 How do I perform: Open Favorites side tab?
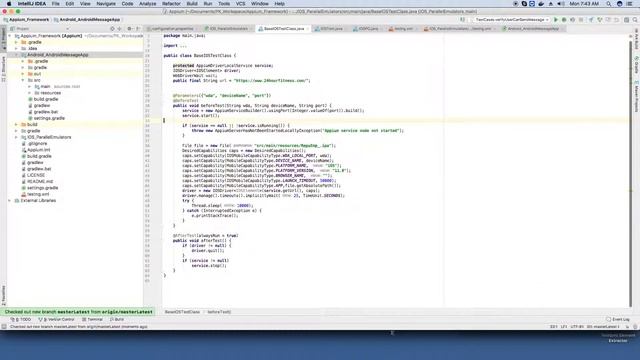tap(3, 295)
